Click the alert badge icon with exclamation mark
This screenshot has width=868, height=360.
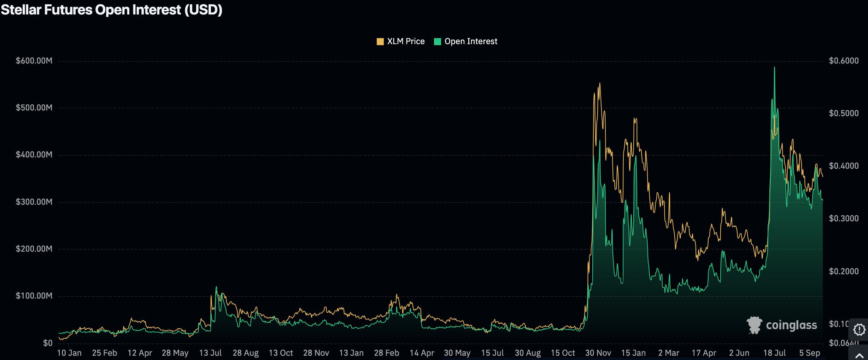(859, 330)
